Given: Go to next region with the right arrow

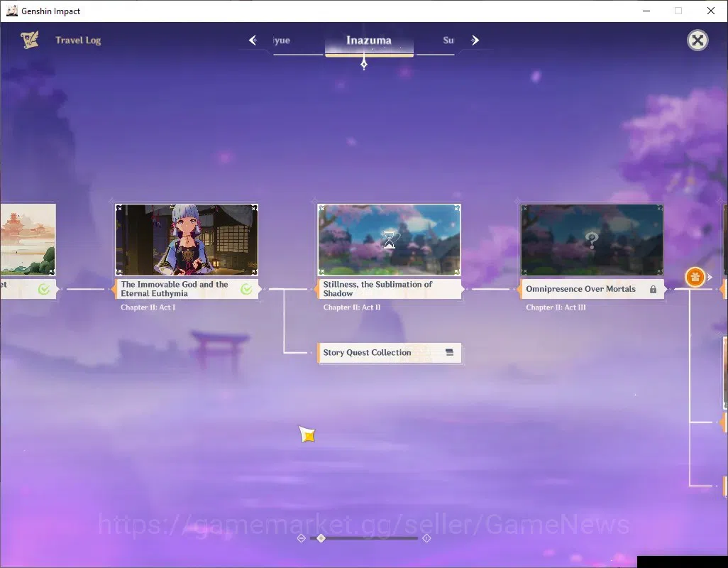Looking at the screenshot, I should (x=475, y=40).
